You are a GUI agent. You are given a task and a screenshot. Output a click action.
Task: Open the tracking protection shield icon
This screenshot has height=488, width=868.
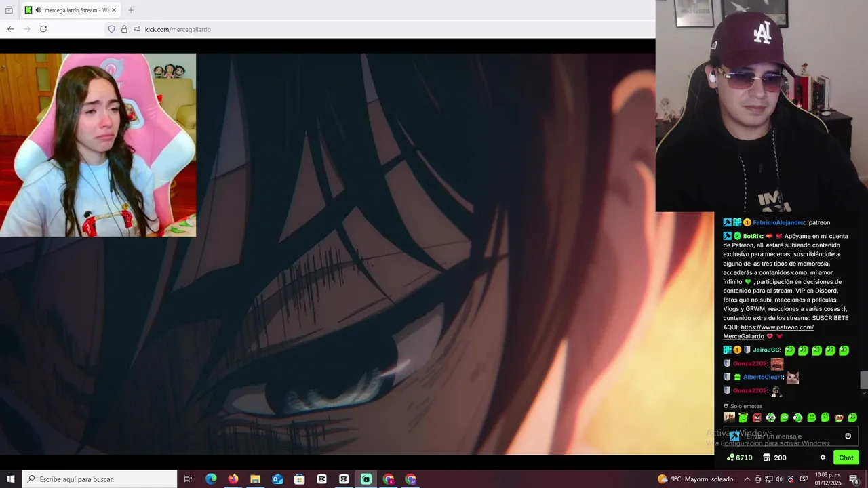pyautogui.click(x=112, y=29)
